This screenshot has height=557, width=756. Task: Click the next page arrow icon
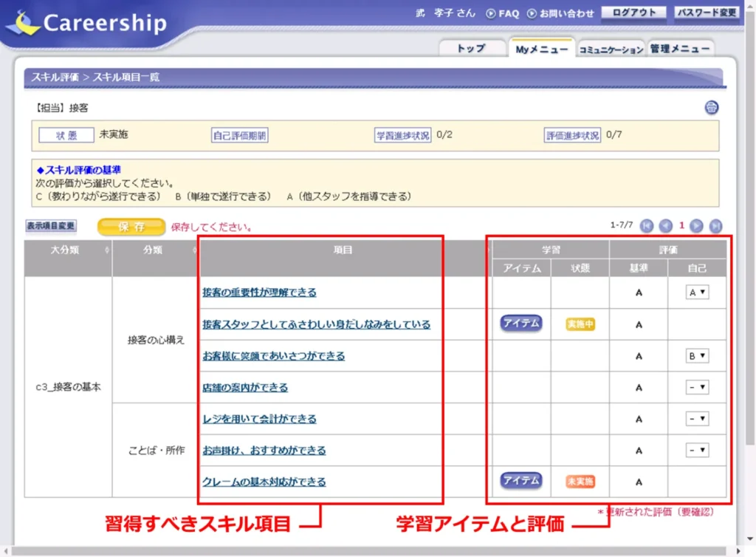point(696,226)
